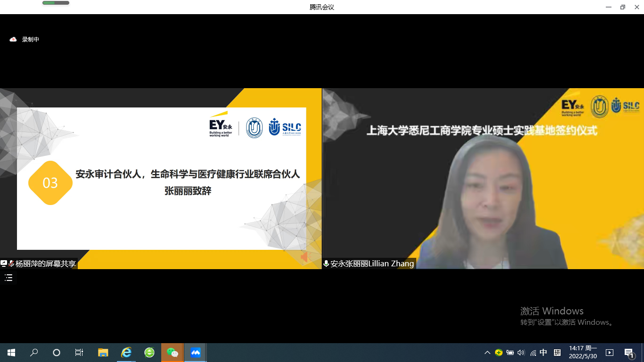Screen dimensions: 644x362
Task: Click the cloud recording status icon
Action: 13,40
